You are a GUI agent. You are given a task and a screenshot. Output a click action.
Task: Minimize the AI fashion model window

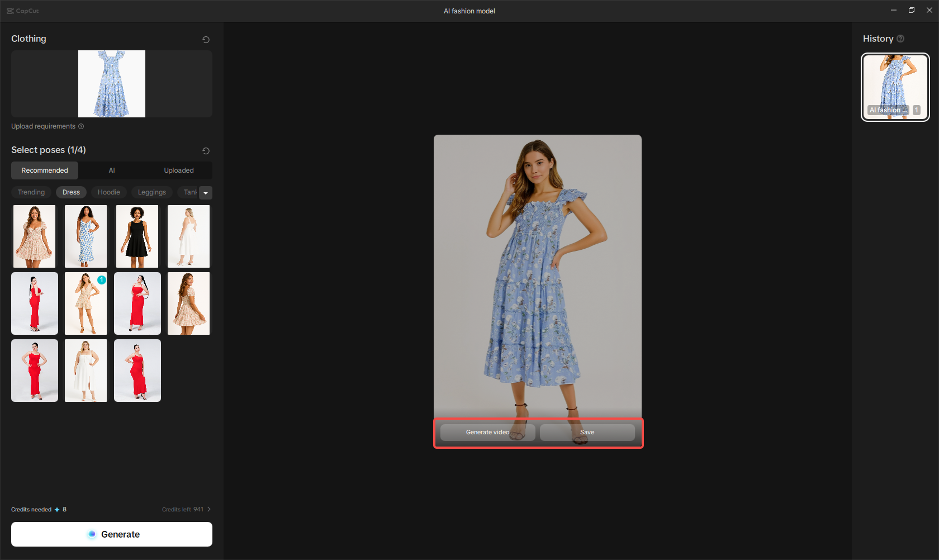click(x=893, y=10)
